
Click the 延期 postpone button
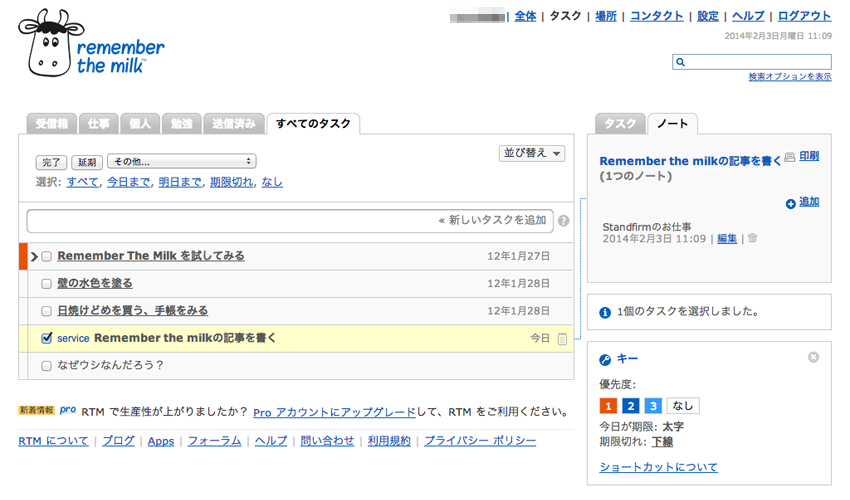point(87,162)
